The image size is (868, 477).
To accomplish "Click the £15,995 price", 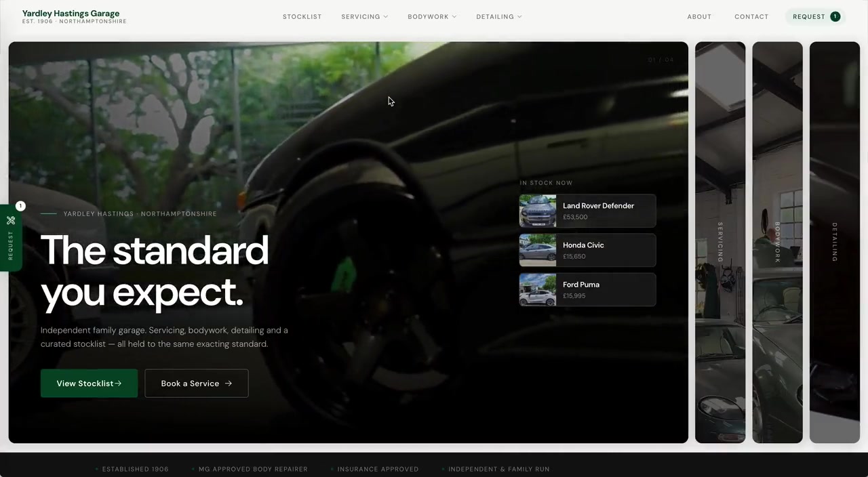I will [x=574, y=295].
